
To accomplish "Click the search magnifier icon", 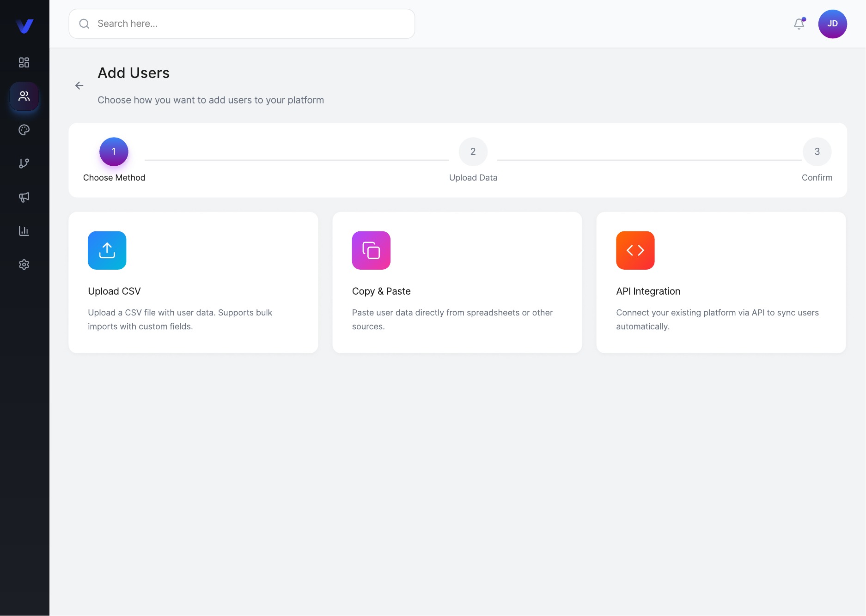I will (84, 24).
